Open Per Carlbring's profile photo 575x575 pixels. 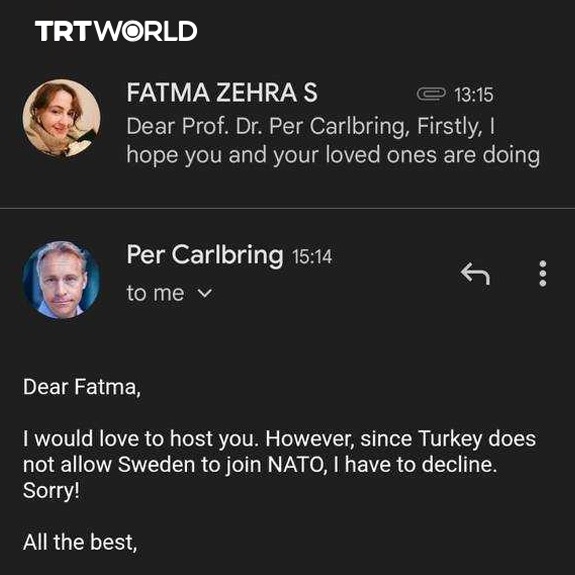62,279
